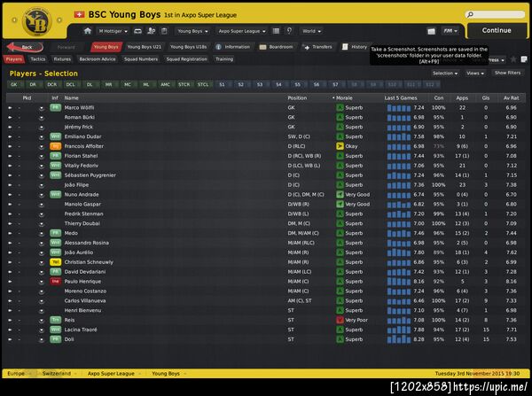Viewport: 532px width, 396px height.
Task: Click the Transfers tab's arrow icon
Action: 305,47
